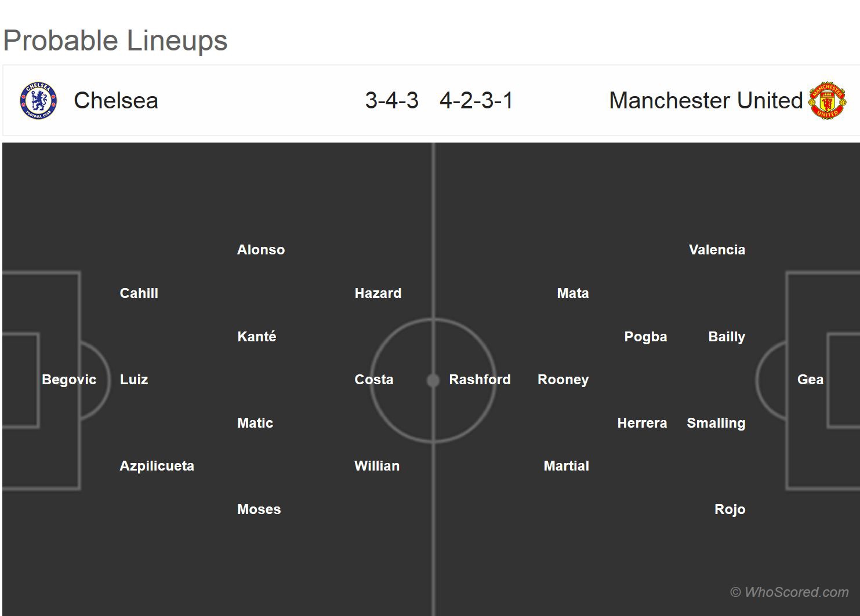Click defender Smalling on the pitch
The height and width of the screenshot is (616, 860).
[x=716, y=423]
